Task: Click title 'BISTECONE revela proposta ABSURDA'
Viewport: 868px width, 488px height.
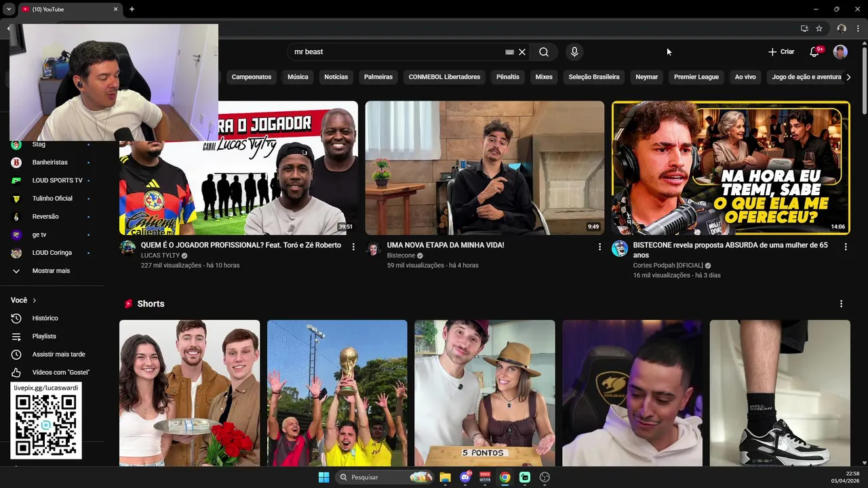Action: click(x=730, y=250)
